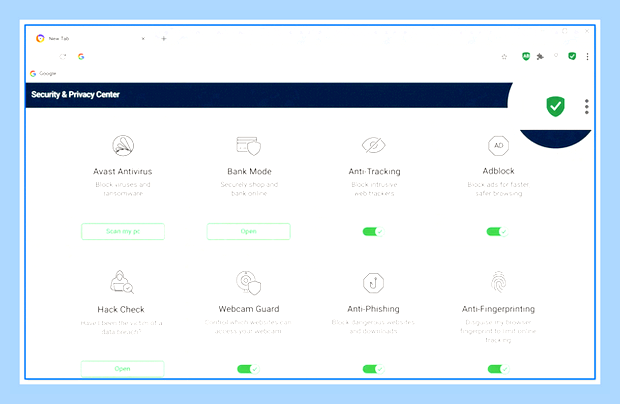The image size is (620, 404).
Task: Click the Anti-Fingerprinting fingerprint icon
Action: coord(498,282)
